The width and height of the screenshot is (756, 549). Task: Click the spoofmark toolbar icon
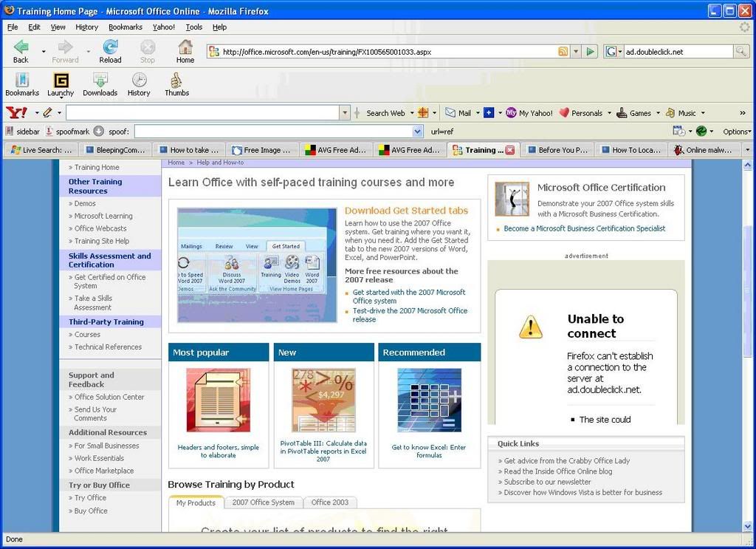pyautogui.click(x=49, y=132)
